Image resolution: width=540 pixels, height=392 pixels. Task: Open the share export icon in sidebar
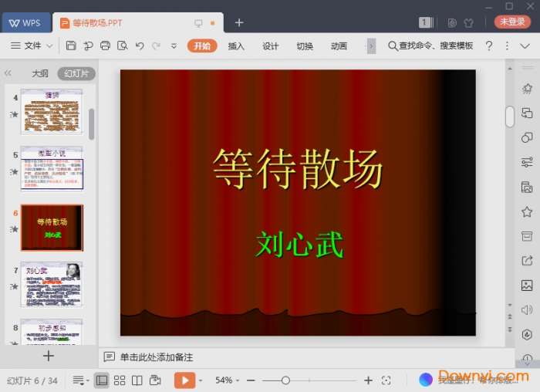coord(527,261)
